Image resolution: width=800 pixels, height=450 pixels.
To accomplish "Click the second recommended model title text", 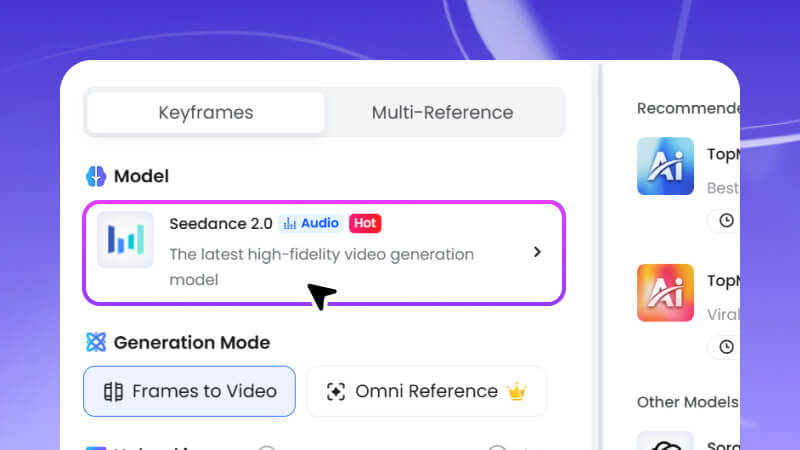I will tap(722, 280).
